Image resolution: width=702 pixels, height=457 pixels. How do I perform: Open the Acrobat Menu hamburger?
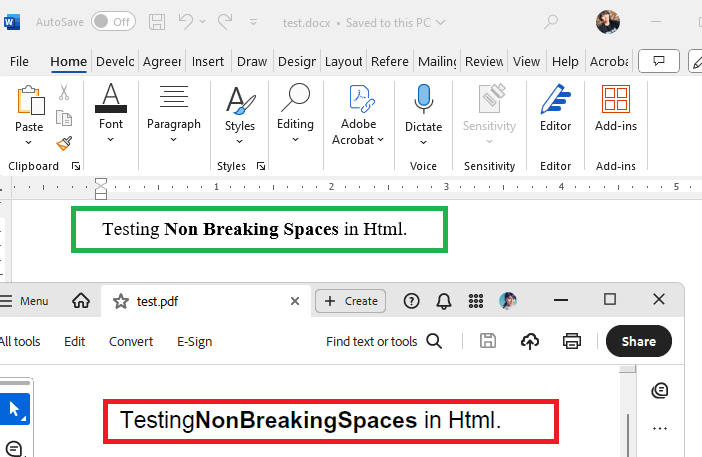tap(24, 301)
